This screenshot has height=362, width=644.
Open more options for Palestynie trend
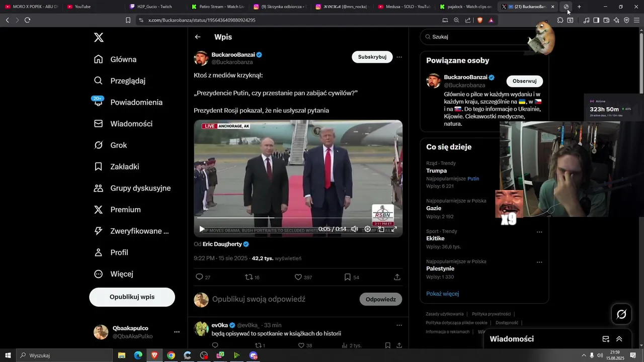(x=539, y=262)
